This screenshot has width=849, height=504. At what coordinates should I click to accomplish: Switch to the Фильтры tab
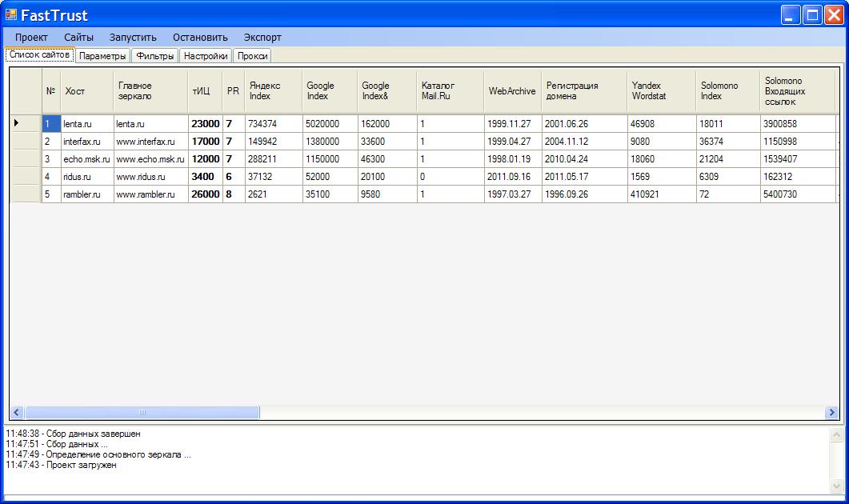click(x=155, y=56)
